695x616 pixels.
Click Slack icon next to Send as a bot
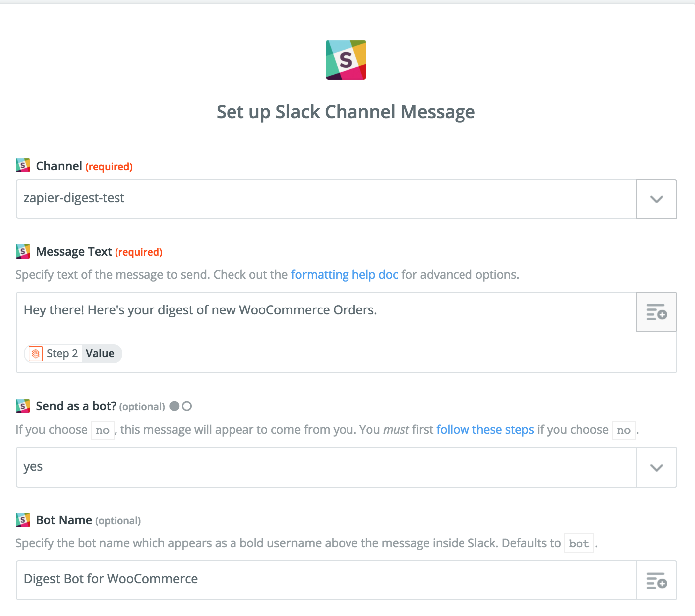point(23,406)
